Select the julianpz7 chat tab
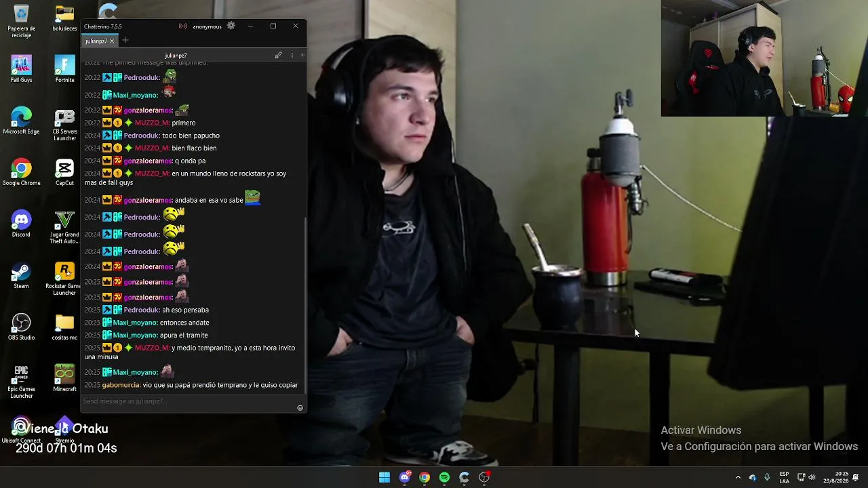Image resolution: width=868 pixels, height=488 pixels. (96, 41)
